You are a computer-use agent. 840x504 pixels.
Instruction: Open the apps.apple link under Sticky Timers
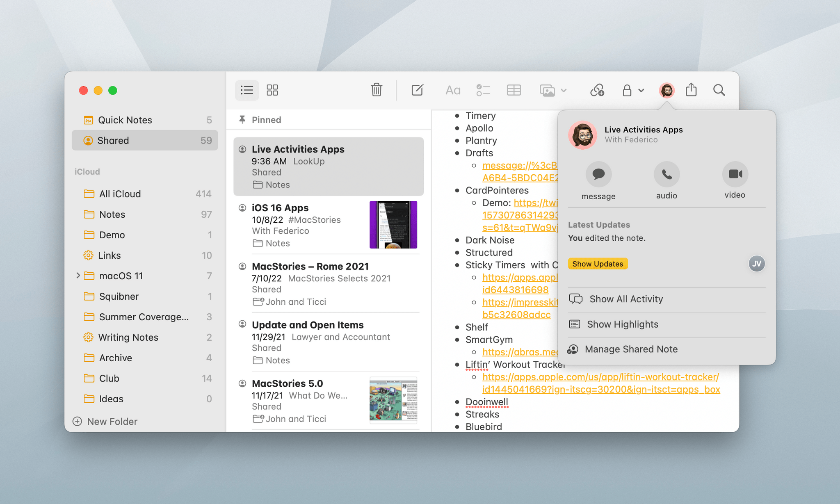pos(520,283)
